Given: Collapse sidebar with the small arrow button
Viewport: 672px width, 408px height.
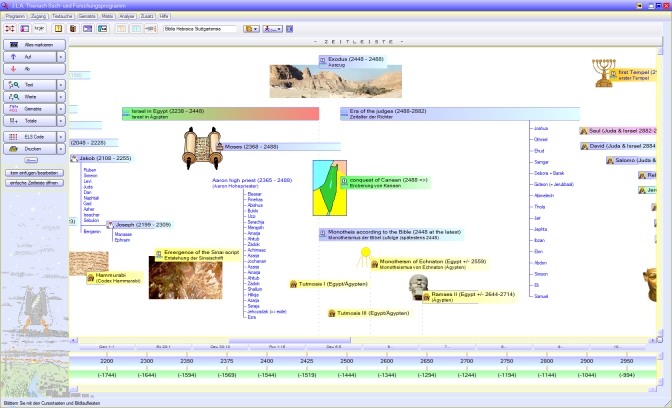Looking at the screenshot, I should pyautogui.click(x=31, y=160).
